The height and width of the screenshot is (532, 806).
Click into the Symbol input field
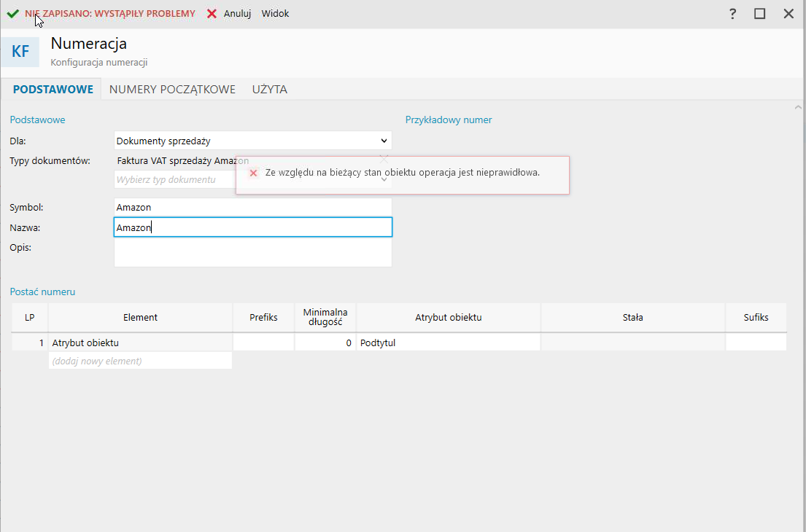252,208
